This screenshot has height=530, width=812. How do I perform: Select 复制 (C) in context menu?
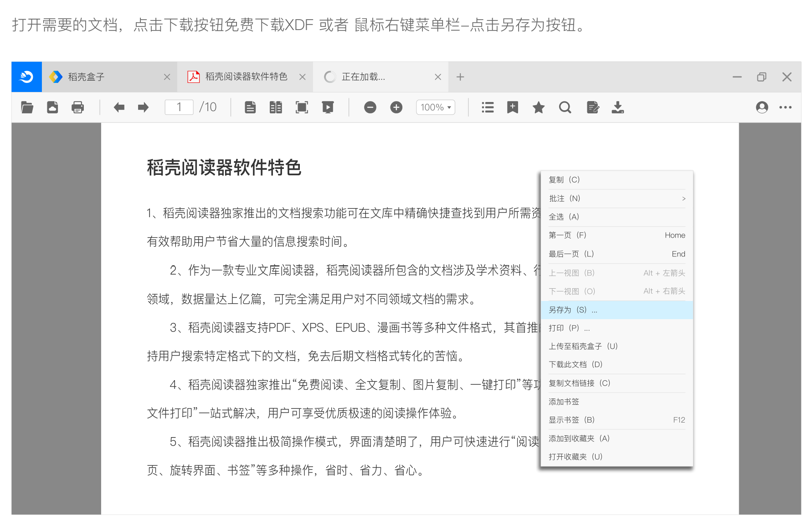point(617,180)
